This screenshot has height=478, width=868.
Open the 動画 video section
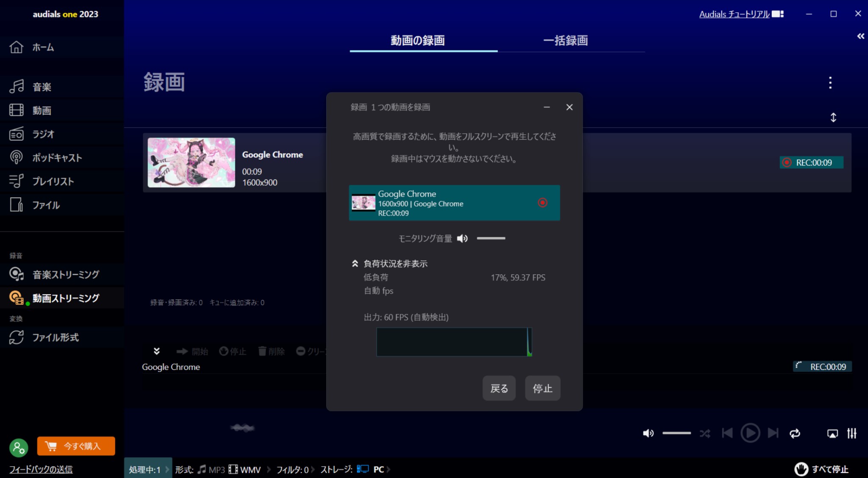coord(62,110)
